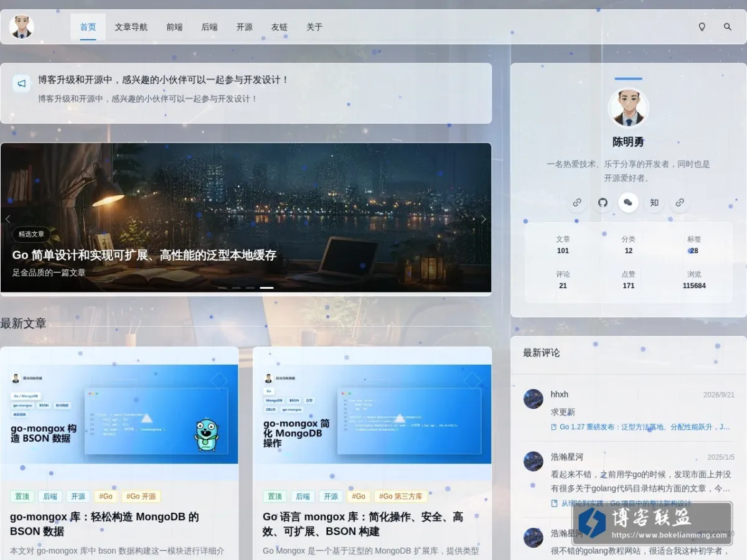Click #Go tag on BSON 数据 card
Screen dimensions: 747x560
pyautogui.click(x=106, y=497)
